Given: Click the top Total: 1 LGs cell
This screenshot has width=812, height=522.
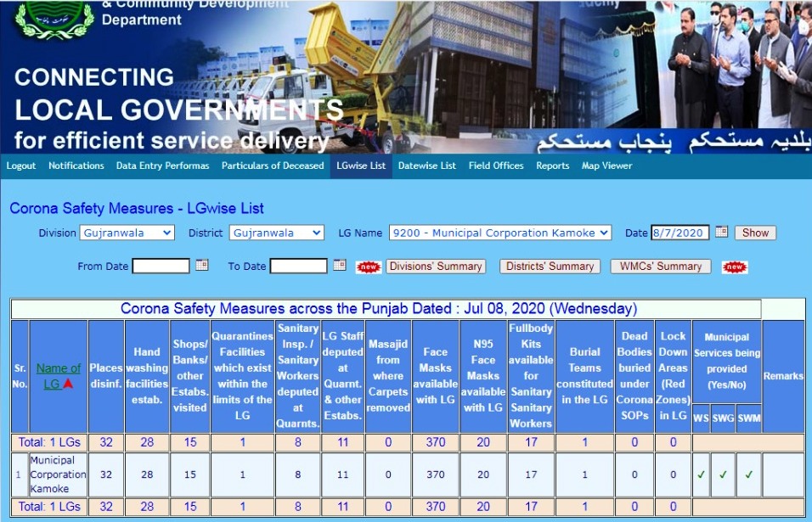Looking at the screenshot, I should pos(50,442).
